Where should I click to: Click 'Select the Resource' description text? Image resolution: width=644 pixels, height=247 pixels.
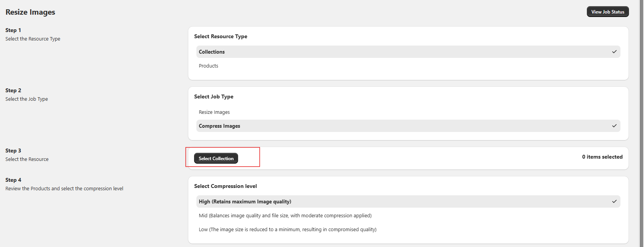27,159
